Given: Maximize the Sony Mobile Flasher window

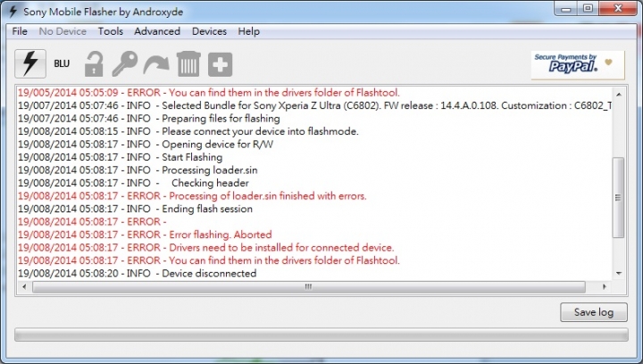Looking at the screenshot, I should (x=588, y=9).
